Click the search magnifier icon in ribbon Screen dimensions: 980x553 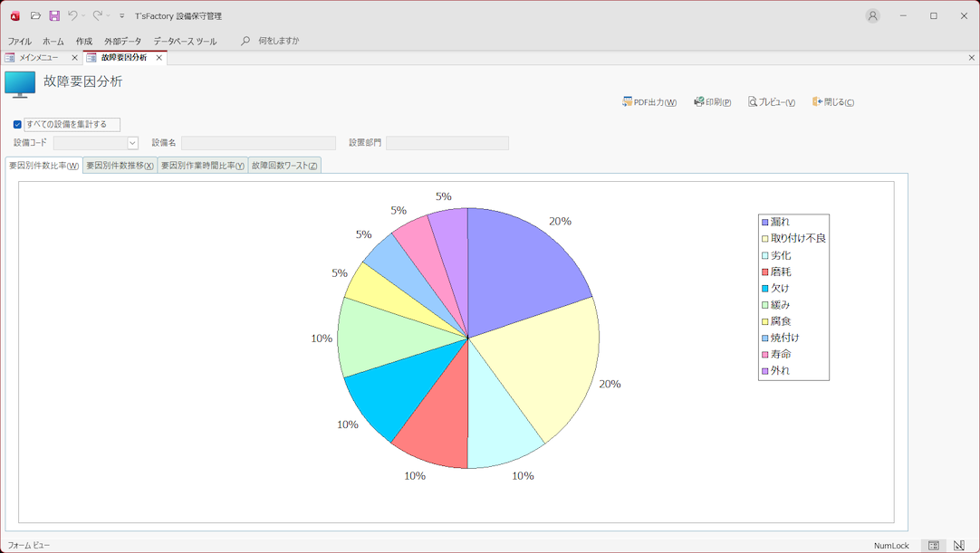coord(245,41)
